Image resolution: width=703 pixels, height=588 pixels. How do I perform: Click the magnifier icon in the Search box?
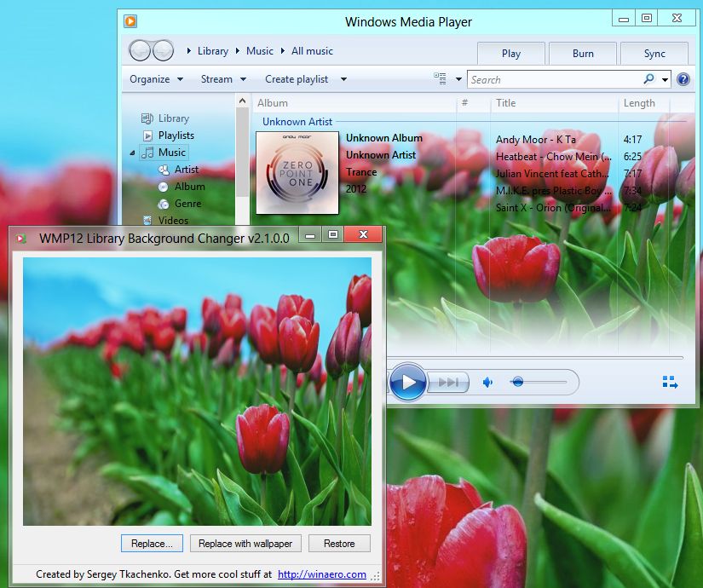coord(648,79)
